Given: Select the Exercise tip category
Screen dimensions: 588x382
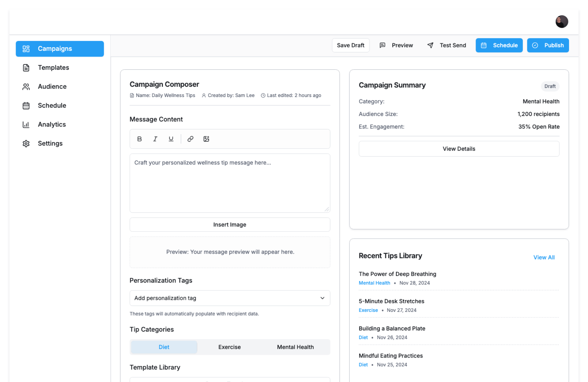Looking at the screenshot, I should click(229, 347).
